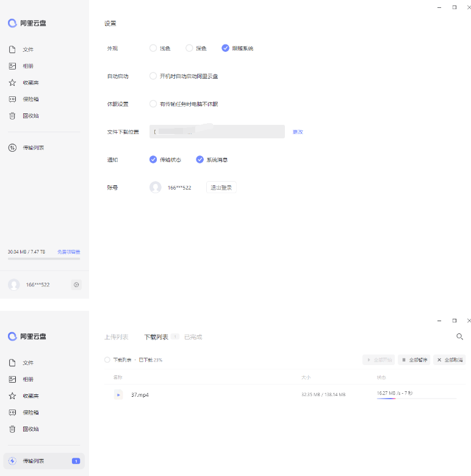Click the storage usage bar under 30.04 MB / 7.47 TB
Viewport: 471px width, 476px height.
(x=44, y=259)
